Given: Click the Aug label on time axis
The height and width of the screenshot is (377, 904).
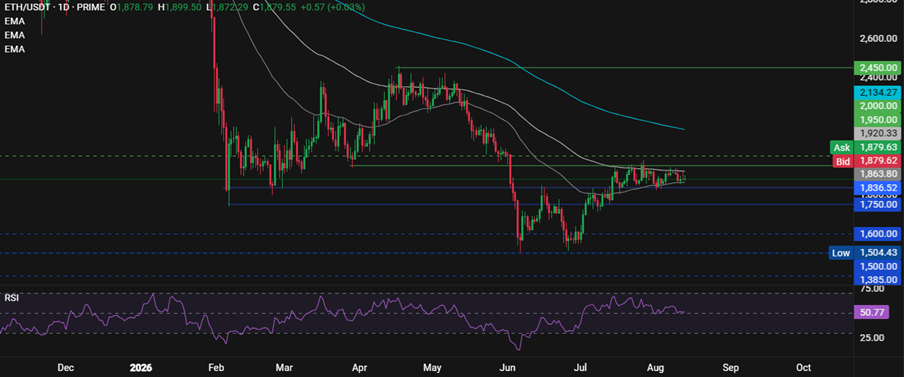Looking at the screenshot, I should tap(655, 367).
